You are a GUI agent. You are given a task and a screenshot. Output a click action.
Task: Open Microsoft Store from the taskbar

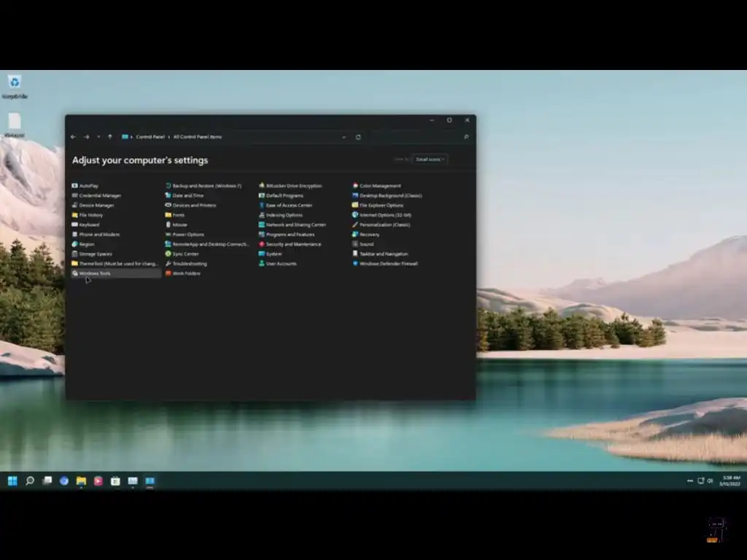click(115, 481)
